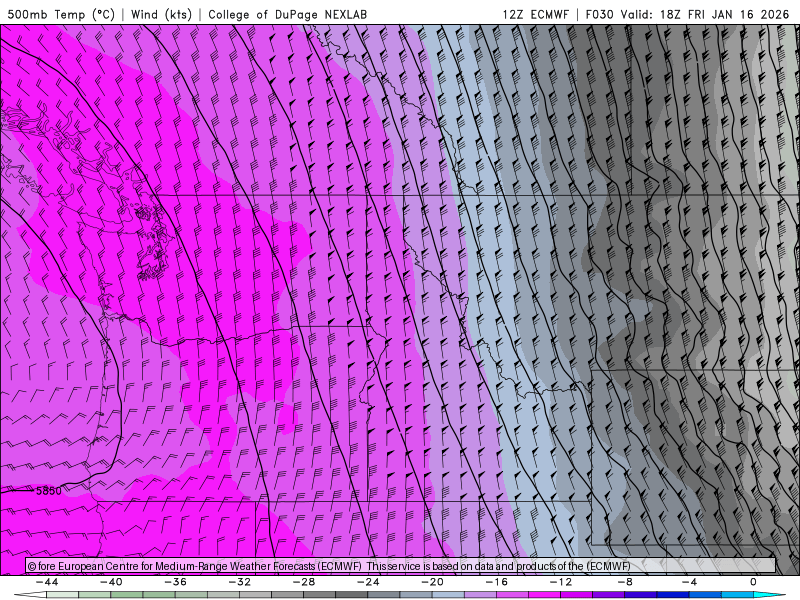Click the "-44" colorbar tick label
800x600 pixels.
[46, 582]
